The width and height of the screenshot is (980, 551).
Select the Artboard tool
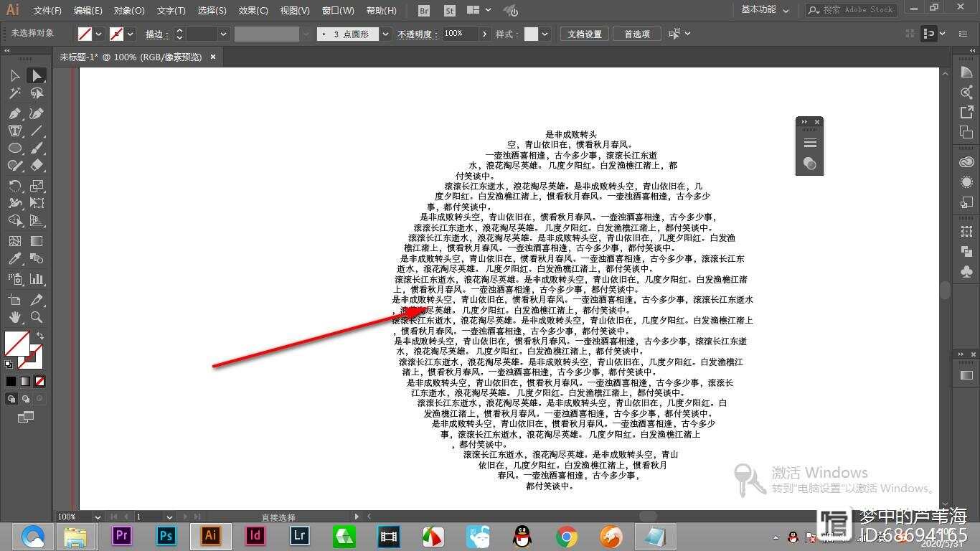14,300
